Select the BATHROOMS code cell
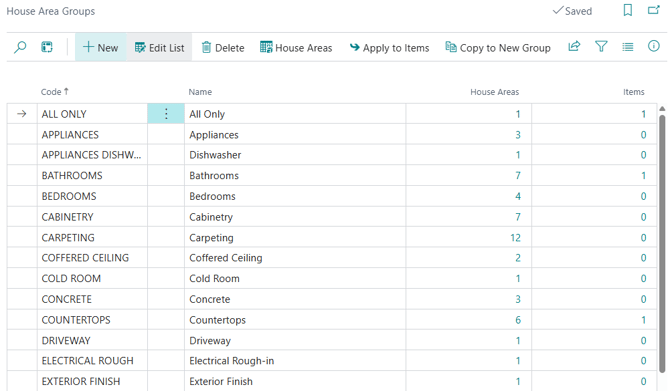The height and width of the screenshot is (391, 670). point(92,176)
